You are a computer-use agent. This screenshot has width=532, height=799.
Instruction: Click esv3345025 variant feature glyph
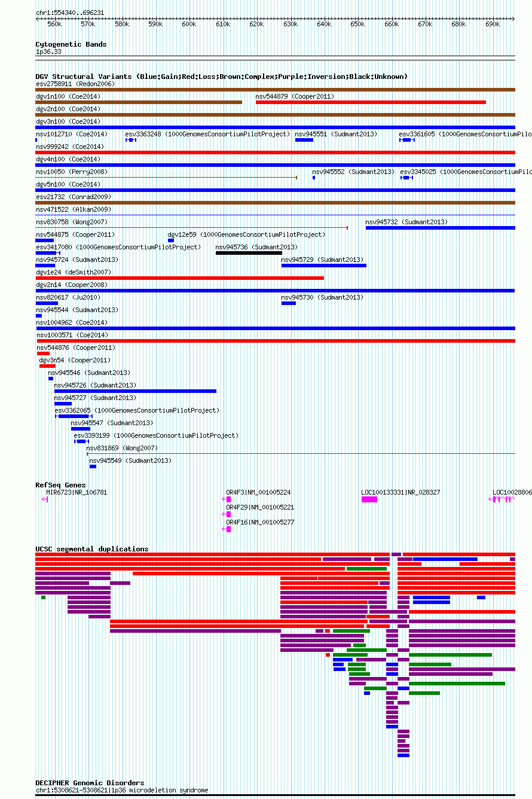pyautogui.click(x=406, y=178)
